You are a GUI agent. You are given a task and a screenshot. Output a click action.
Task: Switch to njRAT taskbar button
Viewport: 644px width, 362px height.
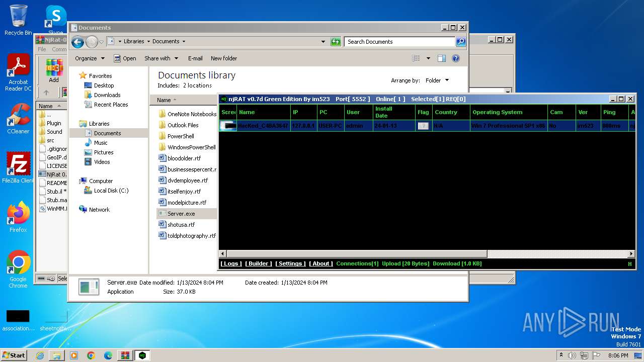coord(142,355)
